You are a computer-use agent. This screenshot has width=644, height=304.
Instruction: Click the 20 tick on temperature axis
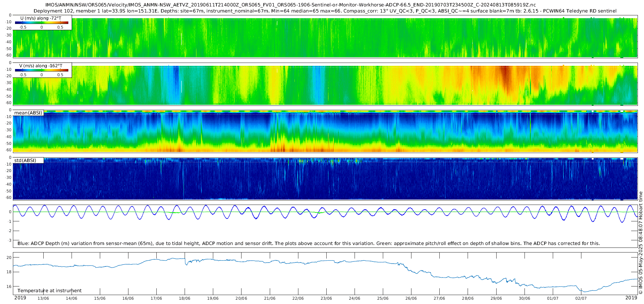pyautogui.click(x=9, y=258)
